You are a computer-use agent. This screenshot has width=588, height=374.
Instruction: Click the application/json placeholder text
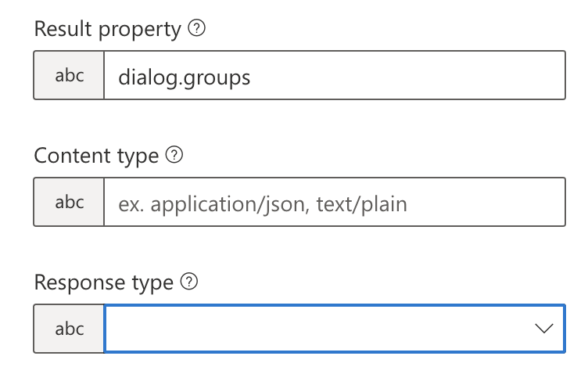point(230,204)
